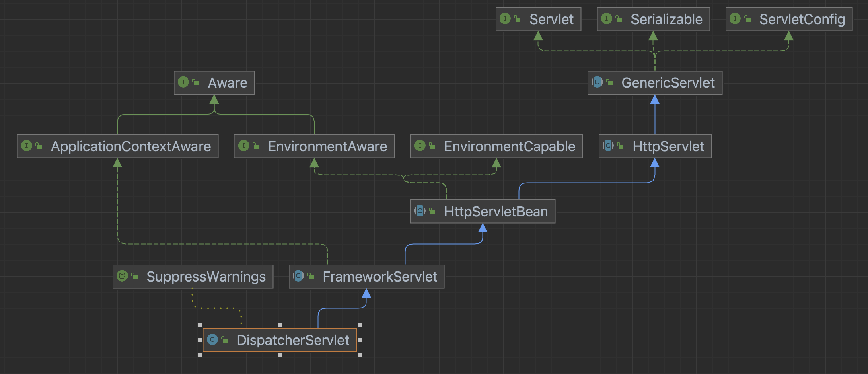Click the public visibility lock icon on Aware
Viewport: 868px width, 374px height.
195,82
